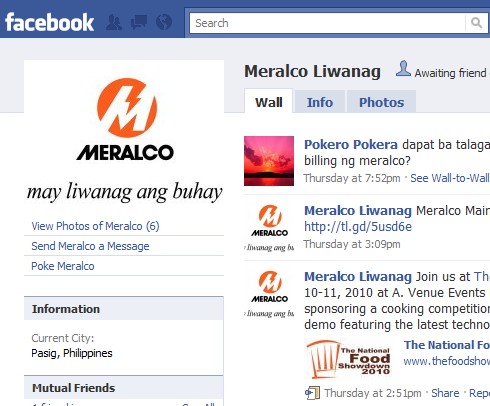Open the National Food Showdown 2010 thumbnail
Viewport: 490px width, 406px height.
pyautogui.click(x=349, y=360)
